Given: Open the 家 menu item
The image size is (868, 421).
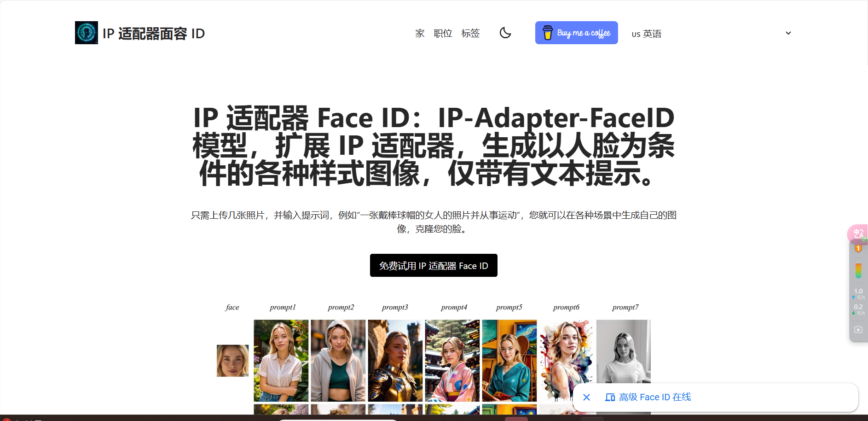Looking at the screenshot, I should click(419, 33).
